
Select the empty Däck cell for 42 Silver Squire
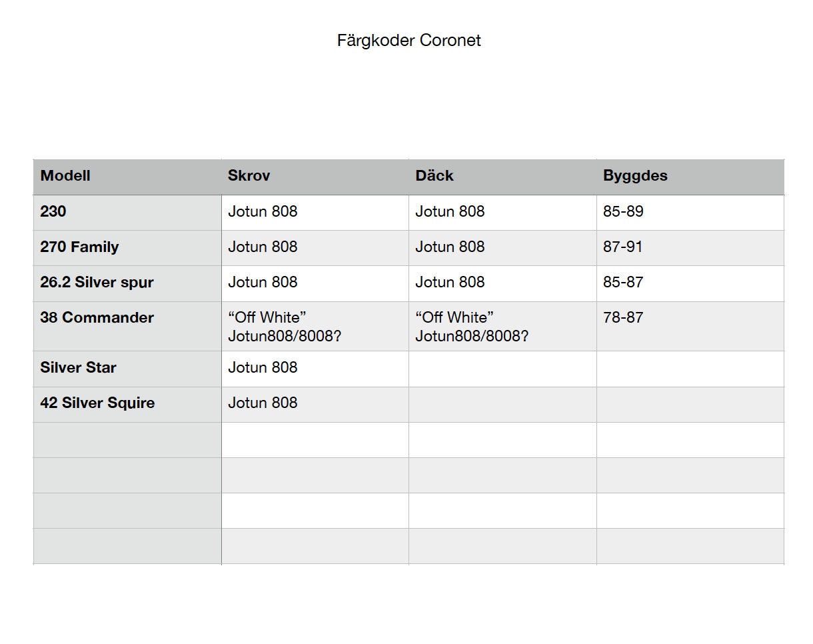pos(502,404)
